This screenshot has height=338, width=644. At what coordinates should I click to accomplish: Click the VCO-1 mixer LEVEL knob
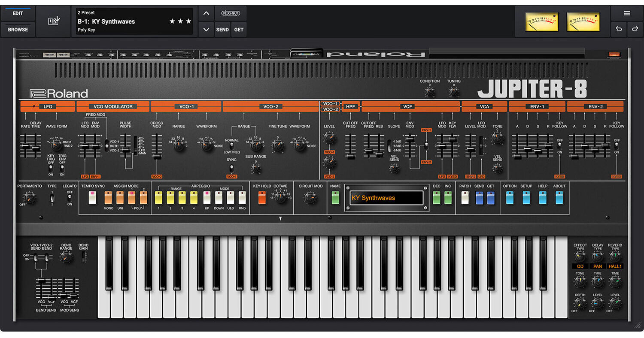coord(329,138)
